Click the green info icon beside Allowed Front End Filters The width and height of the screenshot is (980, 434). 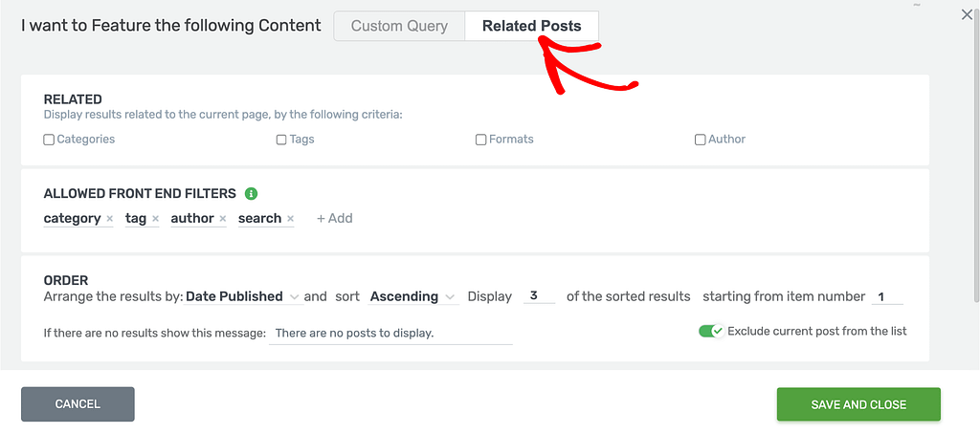coord(252,194)
